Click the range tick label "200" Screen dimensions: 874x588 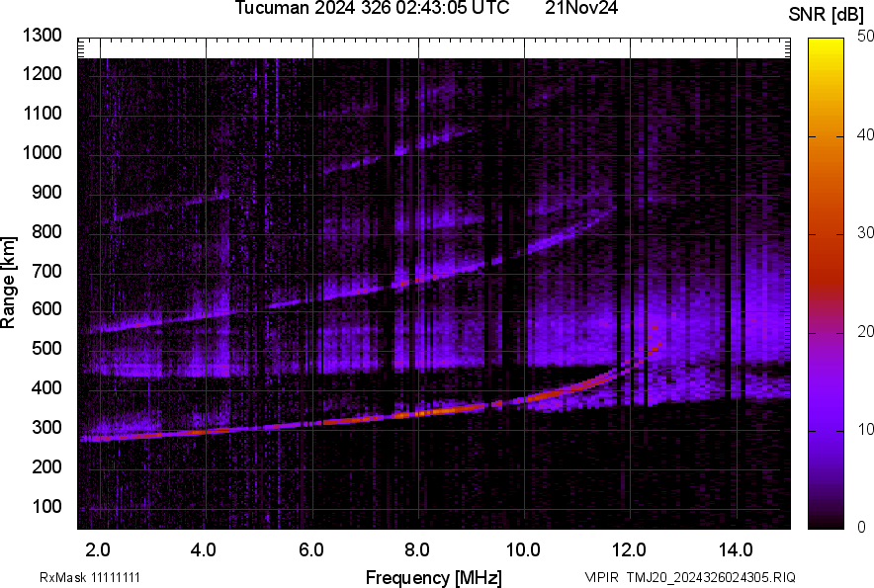tap(46, 466)
